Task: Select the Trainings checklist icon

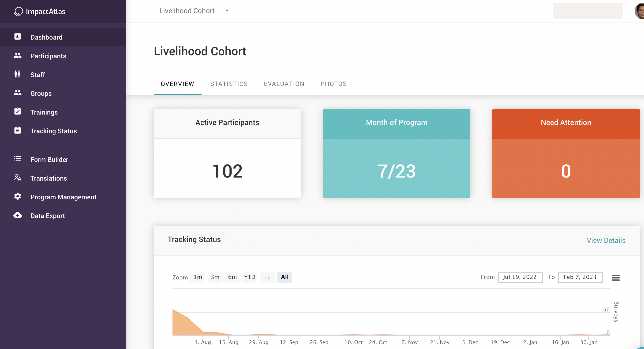Action: (18, 111)
